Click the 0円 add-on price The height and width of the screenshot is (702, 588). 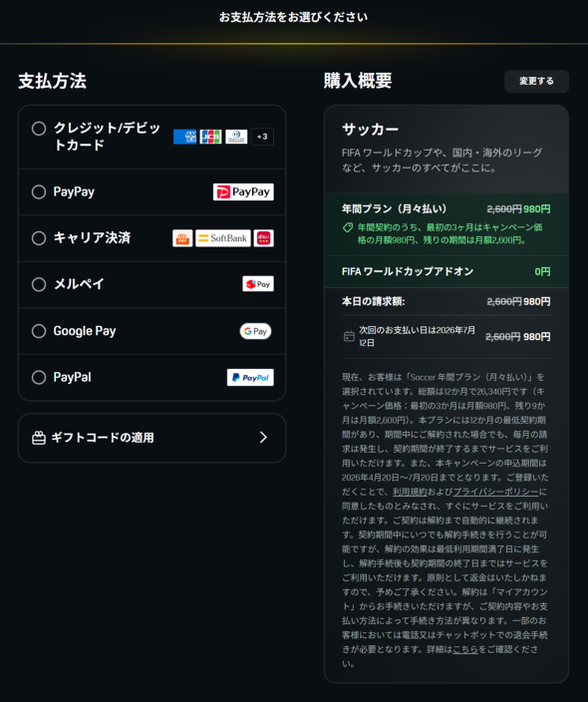pyautogui.click(x=542, y=272)
